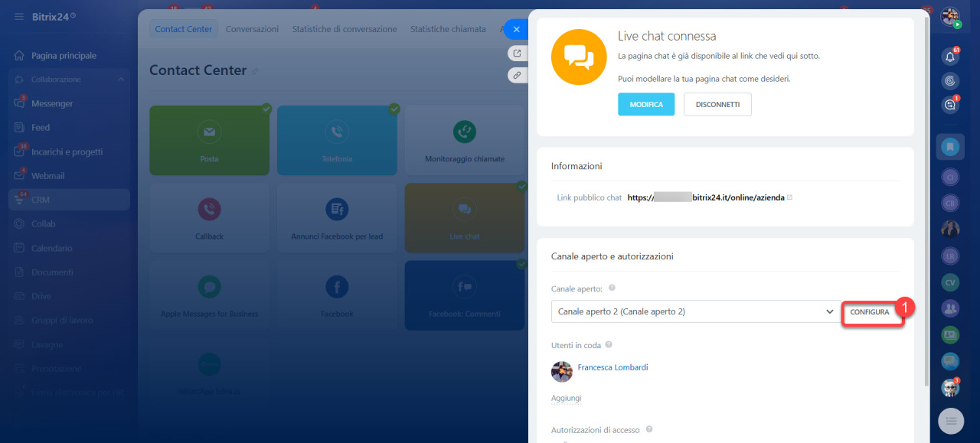Viewport: 980px width, 443px height.
Task: Open the panel in a new window icon
Action: pos(518,54)
